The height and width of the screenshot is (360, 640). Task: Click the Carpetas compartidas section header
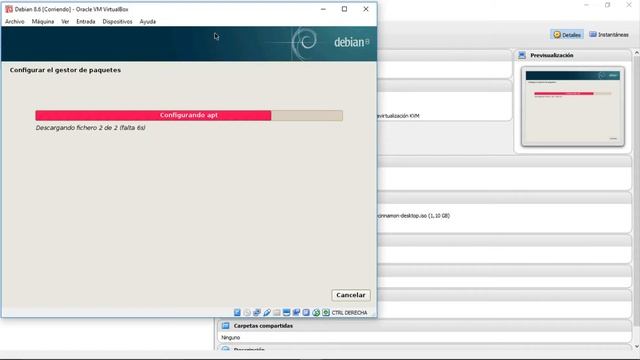(424, 326)
